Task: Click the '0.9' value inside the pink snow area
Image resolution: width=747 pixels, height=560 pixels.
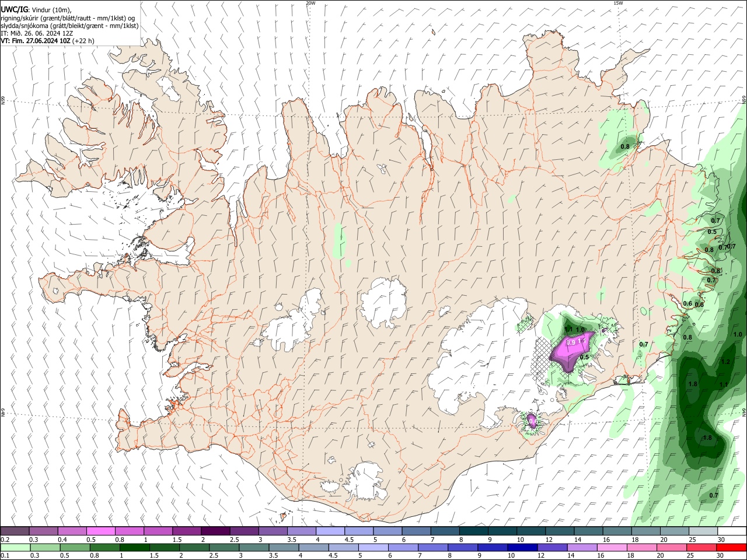Action: point(571,342)
